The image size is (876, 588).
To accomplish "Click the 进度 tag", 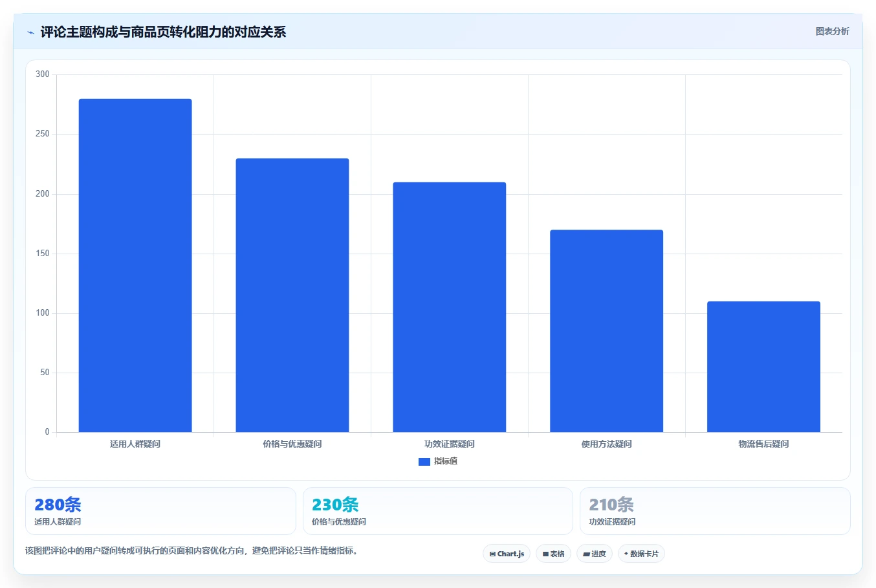I will pos(595,554).
